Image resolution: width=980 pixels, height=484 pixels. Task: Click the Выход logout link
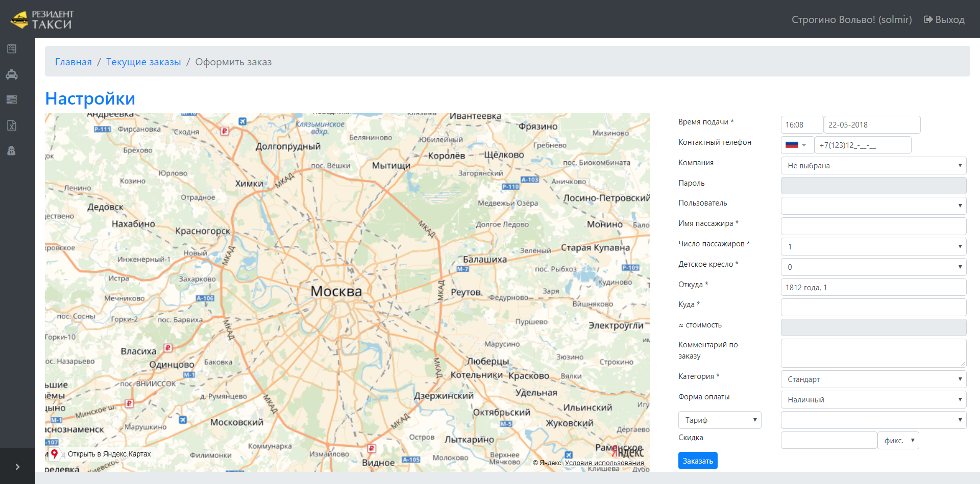944,20
